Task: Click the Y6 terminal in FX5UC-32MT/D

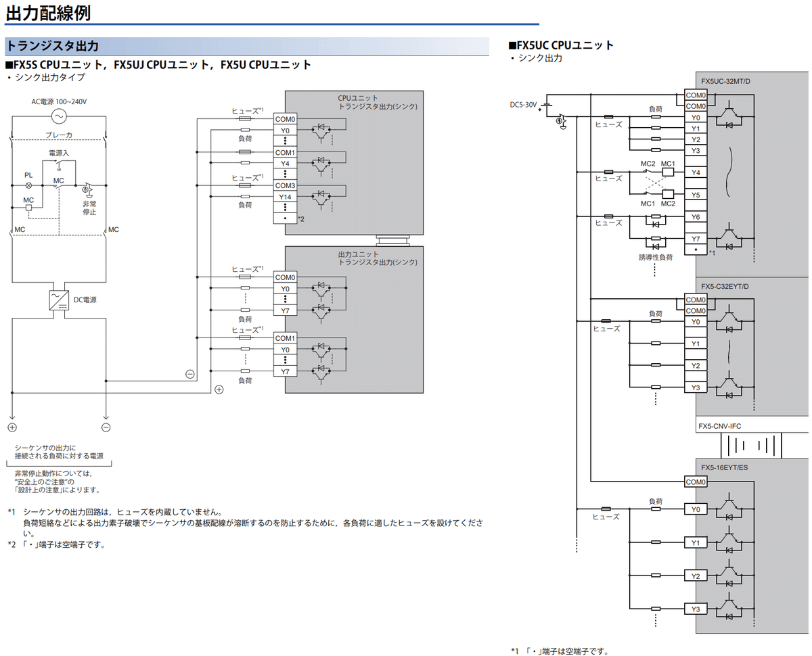Action: click(x=696, y=216)
